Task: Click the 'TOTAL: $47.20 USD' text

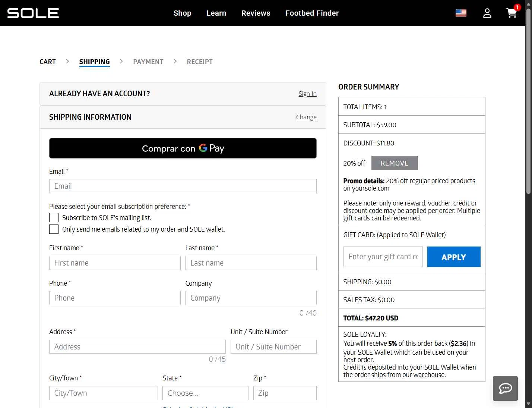Action: (x=371, y=318)
